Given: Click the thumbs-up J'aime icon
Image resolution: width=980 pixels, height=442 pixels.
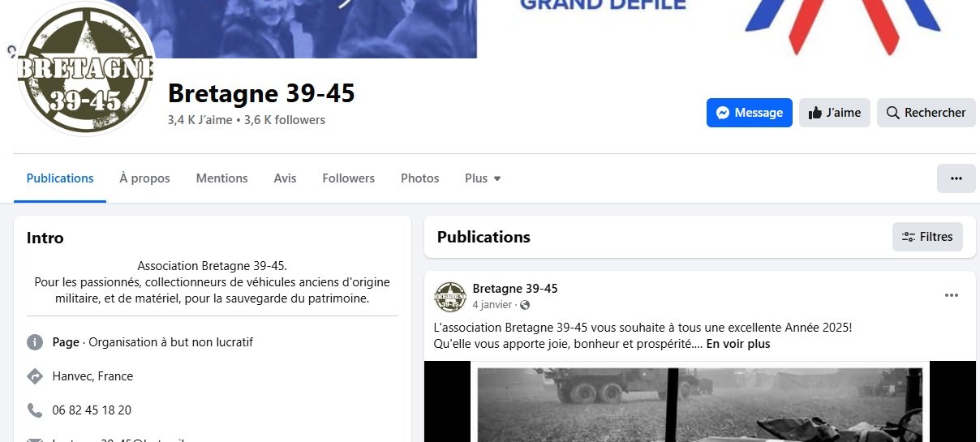Looking at the screenshot, I should pos(815,113).
